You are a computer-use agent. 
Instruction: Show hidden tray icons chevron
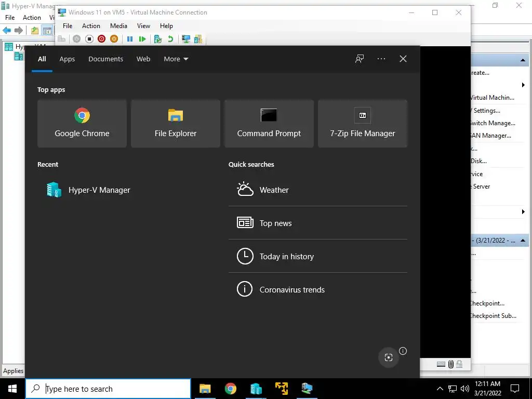tap(440, 389)
